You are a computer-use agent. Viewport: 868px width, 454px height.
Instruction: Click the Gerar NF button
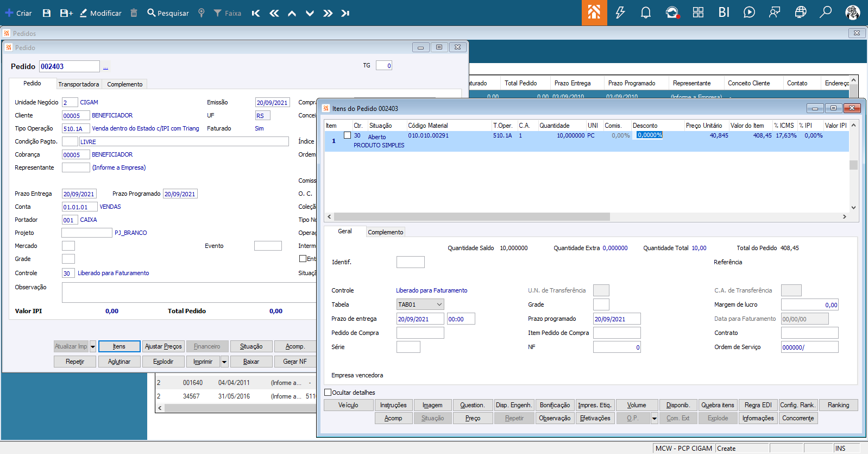(x=295, y=362)
